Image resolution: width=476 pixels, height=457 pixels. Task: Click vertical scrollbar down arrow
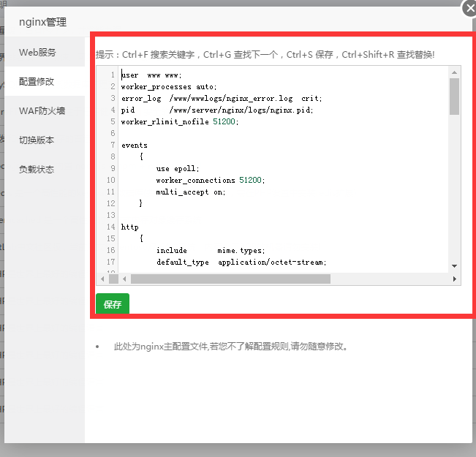click(x=454, y=266)
